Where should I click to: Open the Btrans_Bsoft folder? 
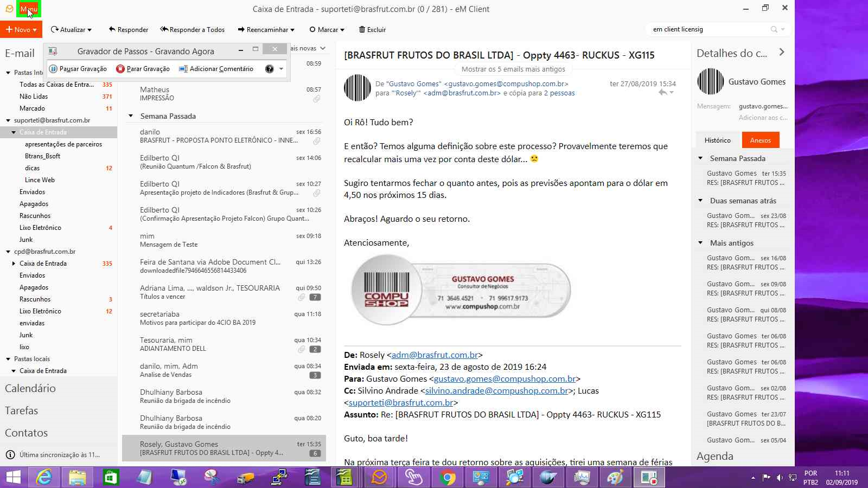coord(42,156)
